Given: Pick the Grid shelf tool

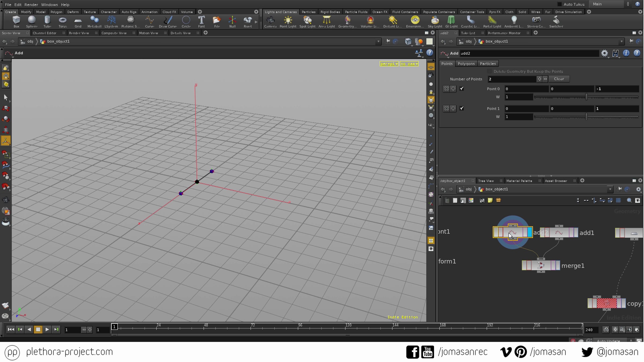Looking at the screenshot, I should pyautogui.click(x=78, y=21).
